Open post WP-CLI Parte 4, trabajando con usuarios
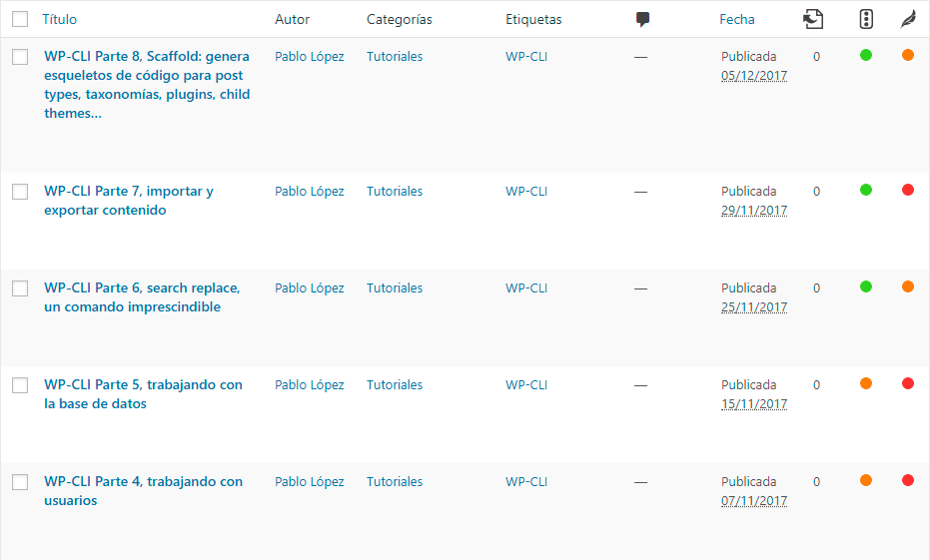 point(143,491)
